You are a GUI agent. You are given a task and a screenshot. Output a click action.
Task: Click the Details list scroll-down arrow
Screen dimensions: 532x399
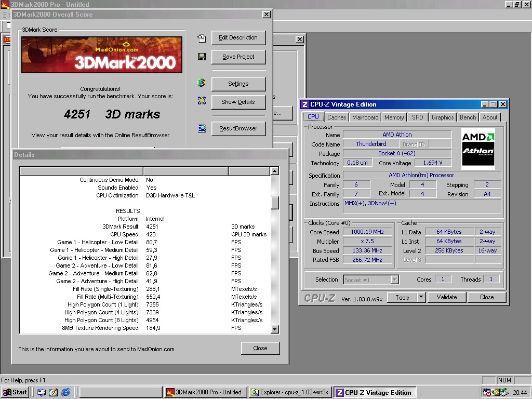275,329
